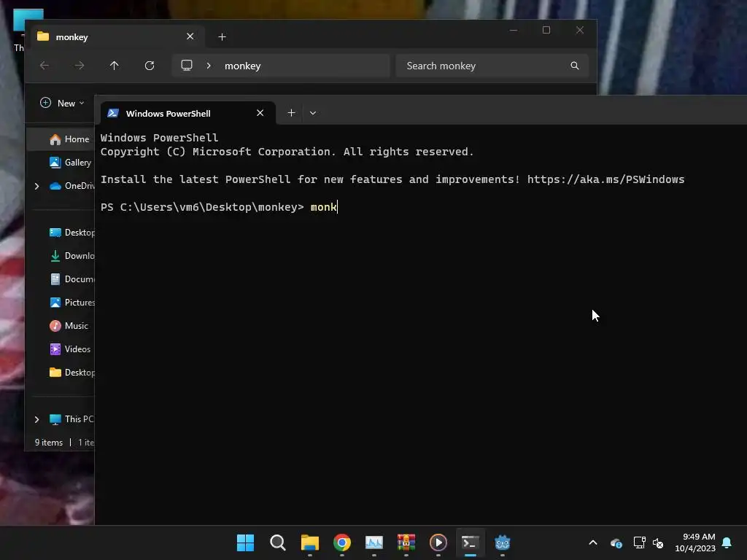
Task: Click the 9 items status text
Action: coord(49,443)
